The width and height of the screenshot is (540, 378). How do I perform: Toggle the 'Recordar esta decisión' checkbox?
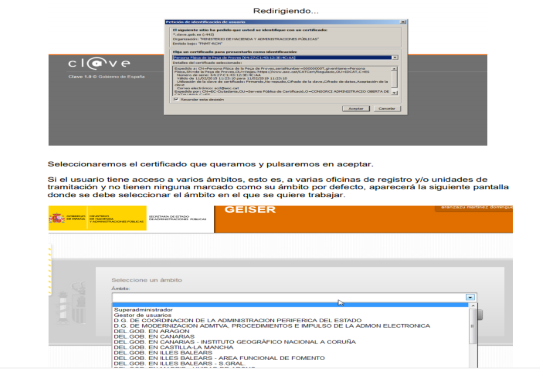[x=176, y=99]
